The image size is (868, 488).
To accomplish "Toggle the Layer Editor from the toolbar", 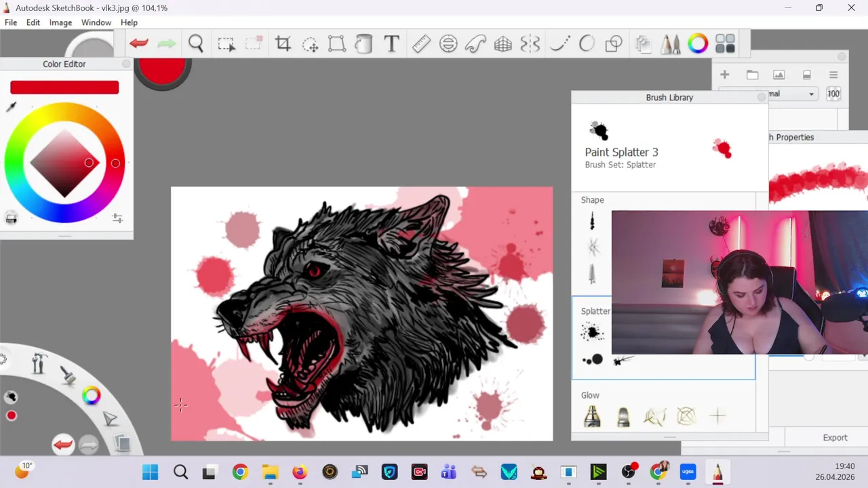I will coord(644,45).
